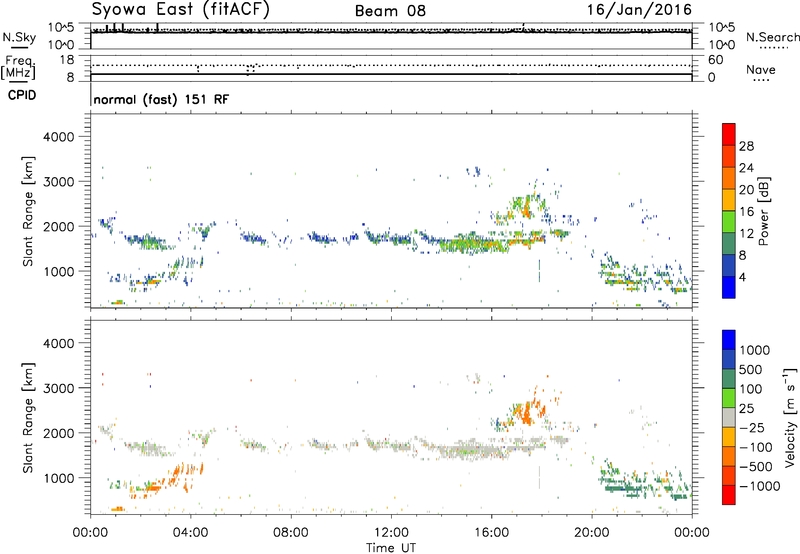The height and width of the screenshot is (554, 800).
Task: Click the "Velocity [m s-1]" colorbar label
Action: pyautogui.click(x=790, y=417)
